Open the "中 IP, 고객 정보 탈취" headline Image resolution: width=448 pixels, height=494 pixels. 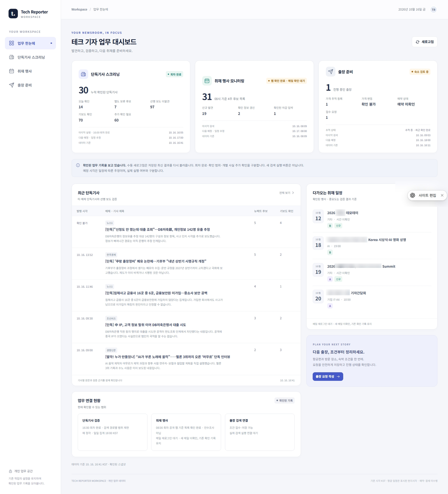click(x=146, y=325)
